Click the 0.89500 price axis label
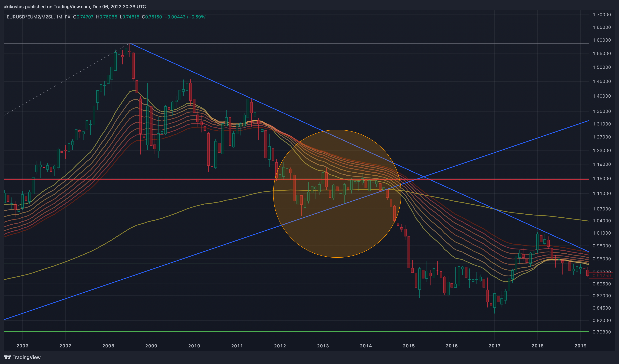Screen dimensions: 619x364 [602, 284]
